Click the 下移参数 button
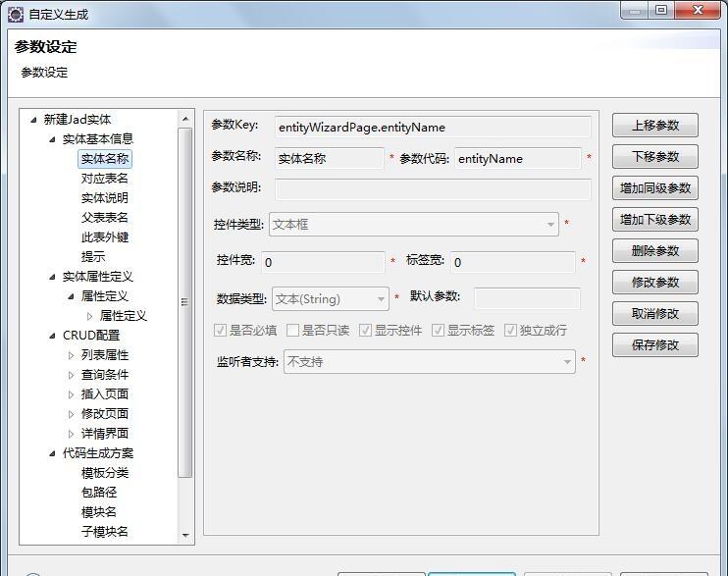Screen dimensions: 728x576 (655, 157)
